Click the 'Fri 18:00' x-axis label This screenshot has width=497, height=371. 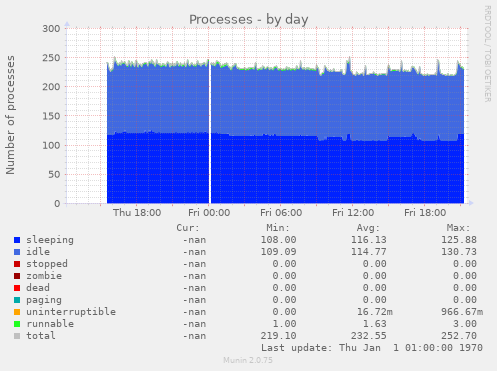(425, 213)
